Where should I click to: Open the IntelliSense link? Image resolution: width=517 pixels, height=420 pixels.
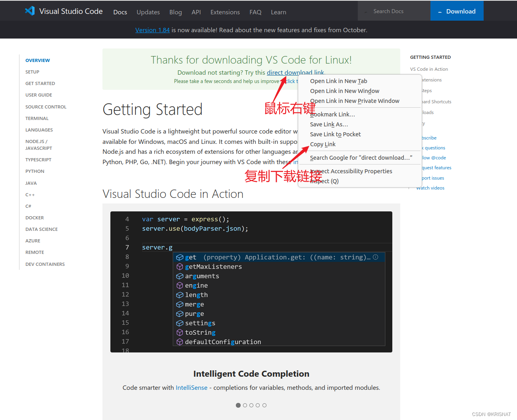pyautogui.click(x=191, y=387)
